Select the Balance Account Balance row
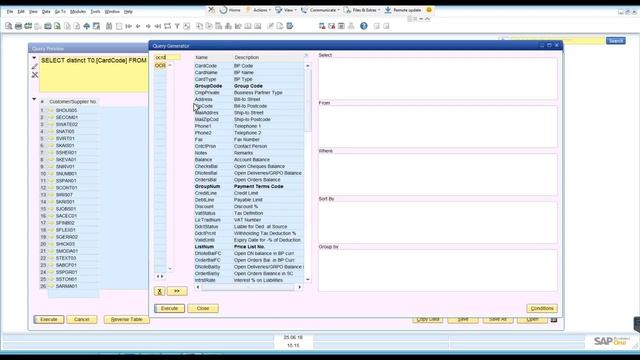 click(249, 160)
